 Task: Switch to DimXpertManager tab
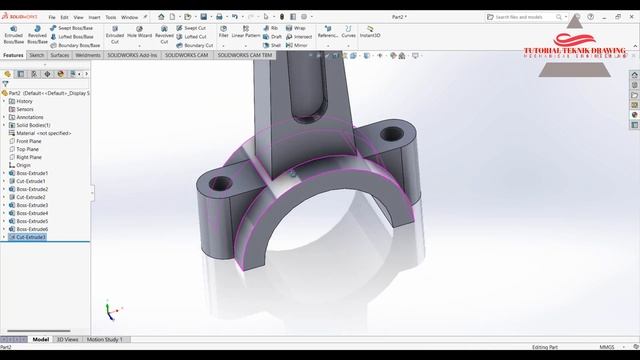pos(47,74)
